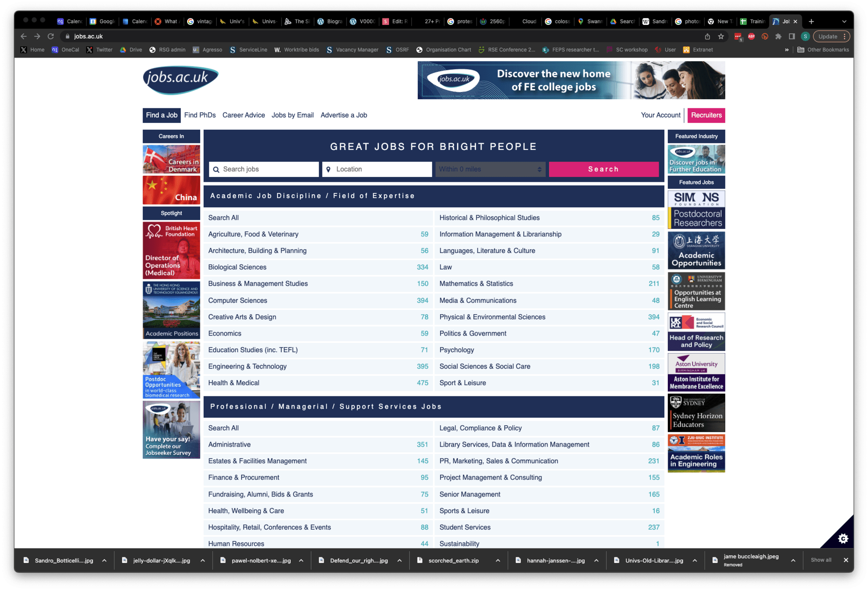
Task: Open new browser tab plus icon
Action: [x=811, y=21]
